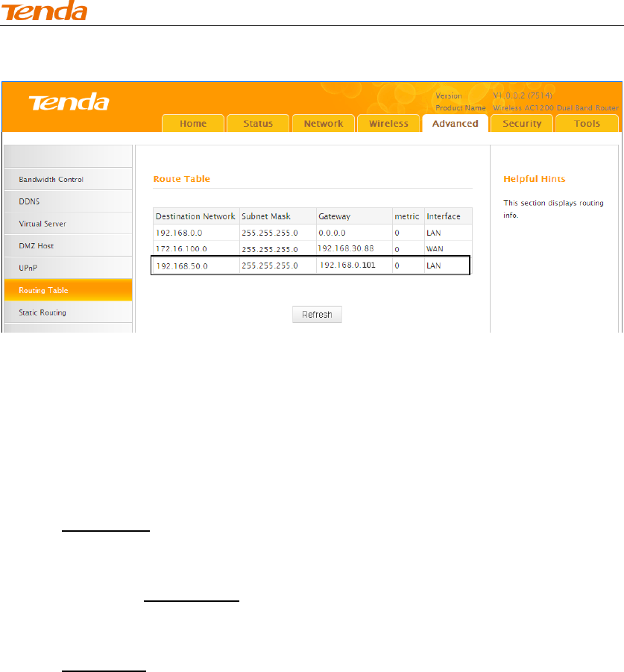Switch to the Tools tab
This screenshot has width=624, height=672.
(x=587, y=123)
